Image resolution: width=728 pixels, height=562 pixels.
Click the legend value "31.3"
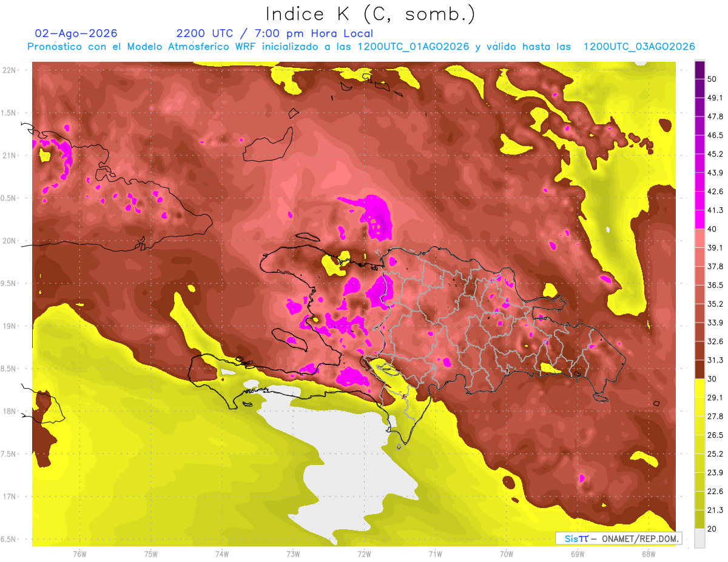click(715, 360)
